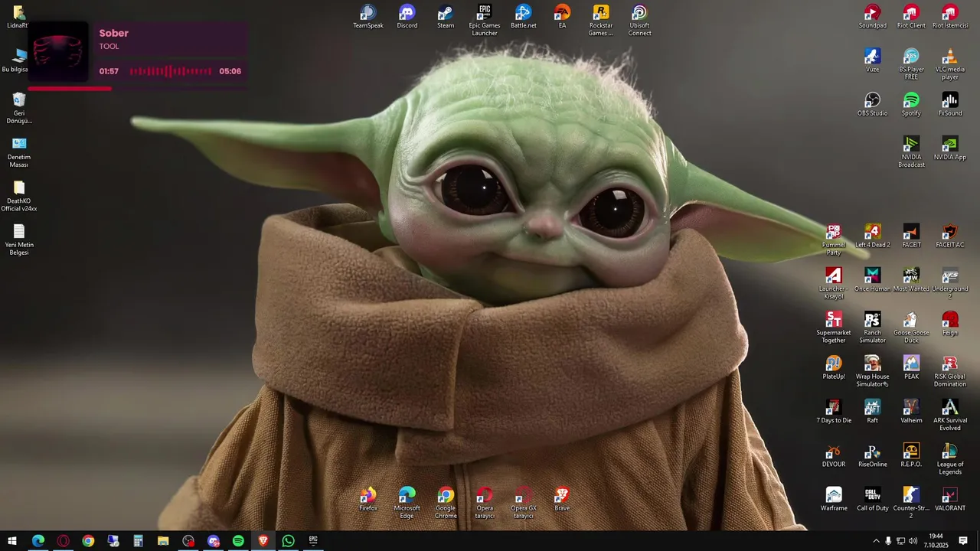Open the Raft desktop shortcut

[x=872, y=412]
